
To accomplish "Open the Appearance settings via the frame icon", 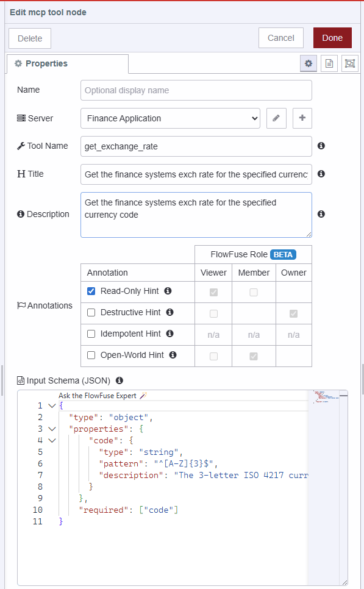I will pos(349,63).
